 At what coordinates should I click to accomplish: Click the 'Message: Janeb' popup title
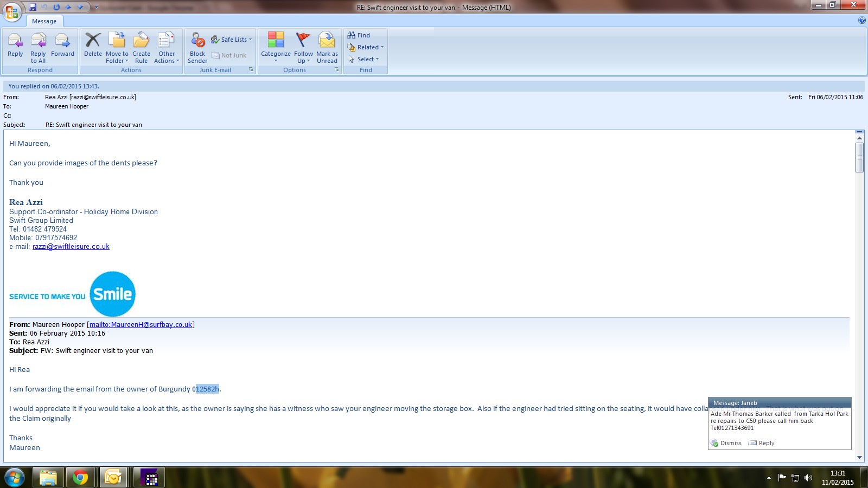click(735, 403)
